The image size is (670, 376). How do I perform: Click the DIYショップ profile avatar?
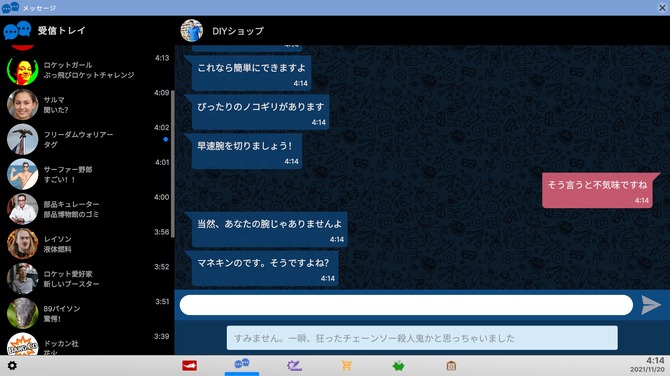[x=191, y=30]
